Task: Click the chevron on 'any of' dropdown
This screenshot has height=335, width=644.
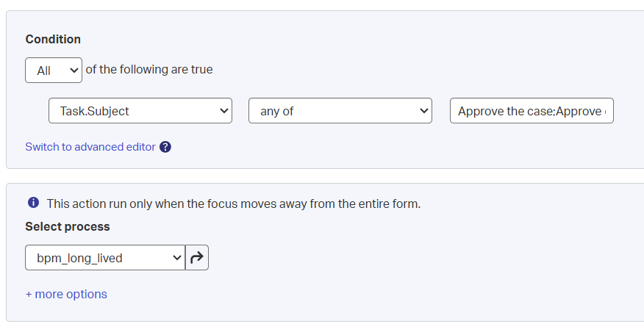Action: [x=423, y=111]
